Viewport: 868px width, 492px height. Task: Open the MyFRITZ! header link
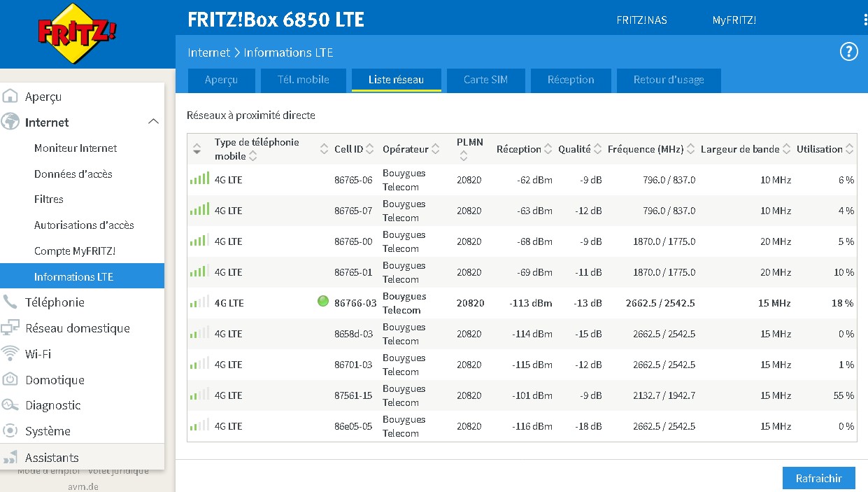(734, 20)
